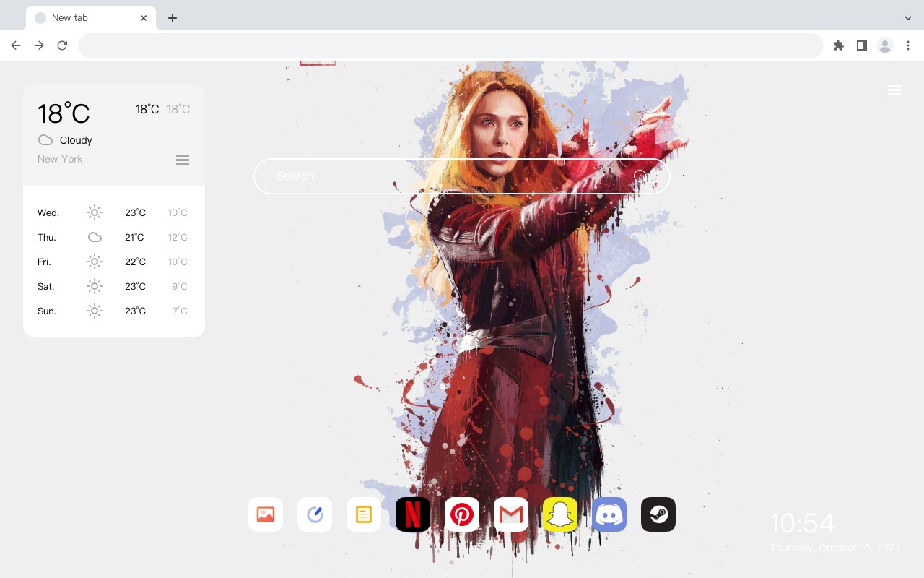Go forward to the next page
The height and width of the screenshot is (578, 924).
39,46
